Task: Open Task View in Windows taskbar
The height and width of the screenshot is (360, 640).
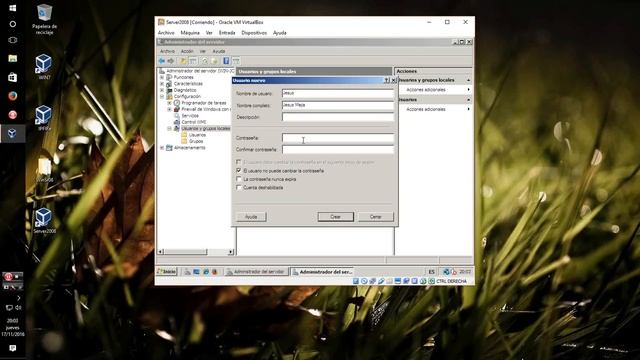Action: point(13,40)
